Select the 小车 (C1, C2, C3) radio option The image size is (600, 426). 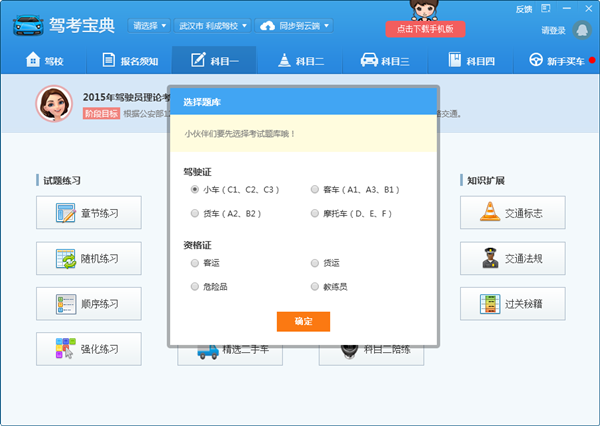(x=195, y=188)
